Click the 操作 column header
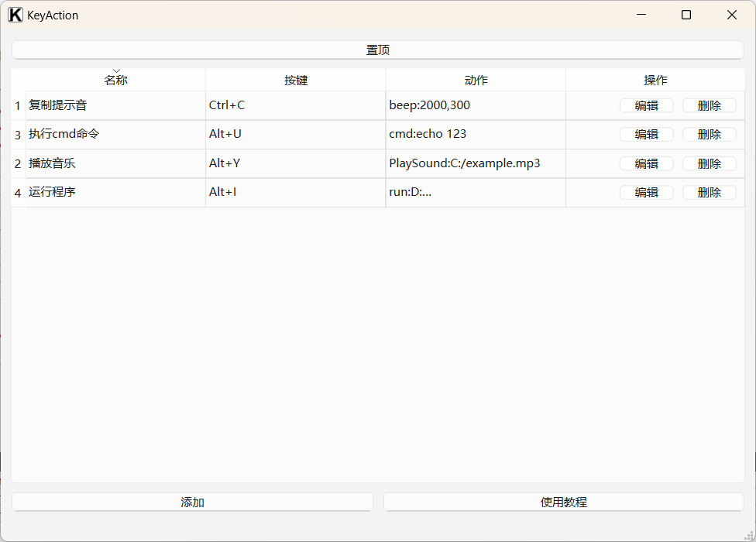 pyautogui.click(x=655, y=80)
